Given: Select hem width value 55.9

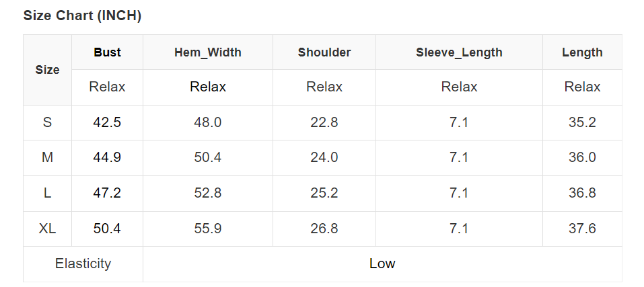Looking at the screenshot, I should (207, 229).
